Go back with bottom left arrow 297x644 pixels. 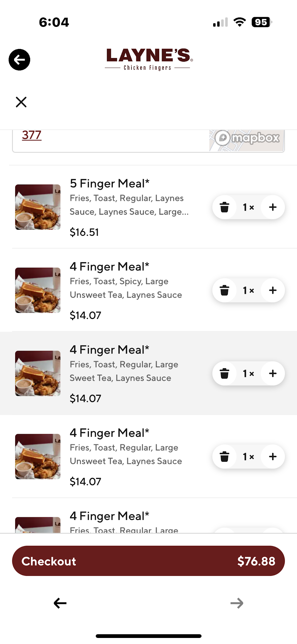(x=60, y=603)
